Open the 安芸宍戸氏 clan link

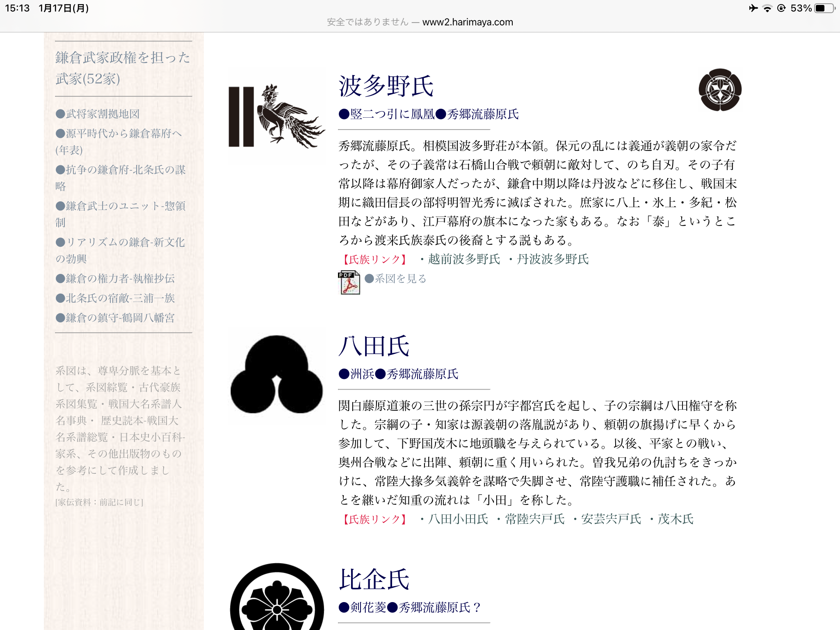tap(611, 519)
